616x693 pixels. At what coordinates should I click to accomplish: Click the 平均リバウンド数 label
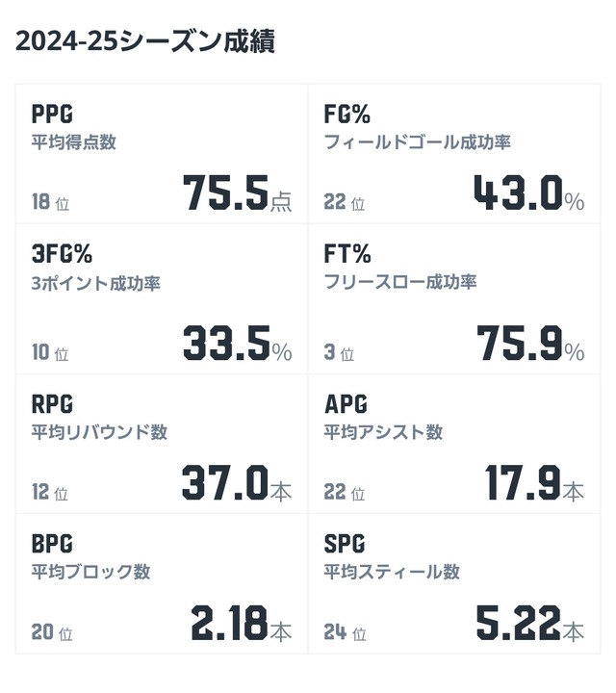(99, 432)
